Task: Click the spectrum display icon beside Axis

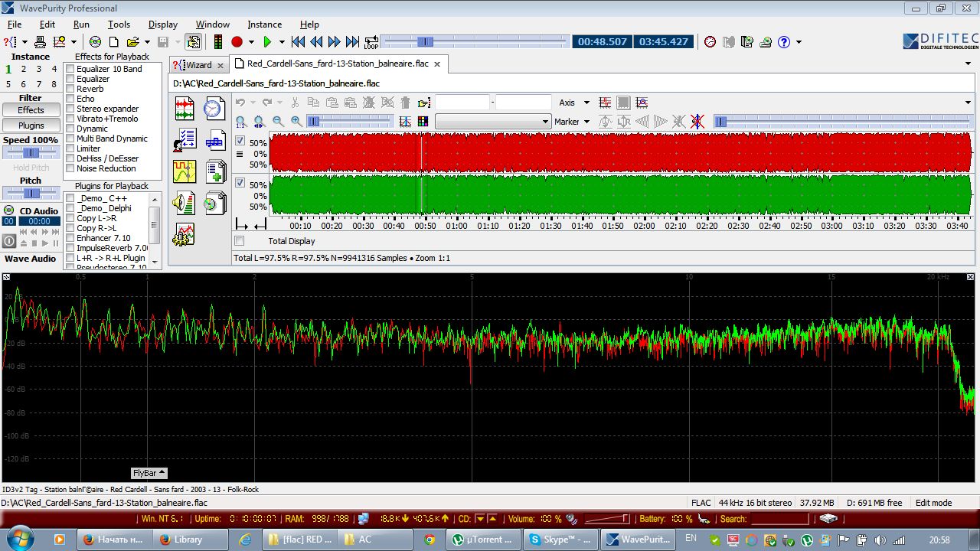Action: click(605, 103)
